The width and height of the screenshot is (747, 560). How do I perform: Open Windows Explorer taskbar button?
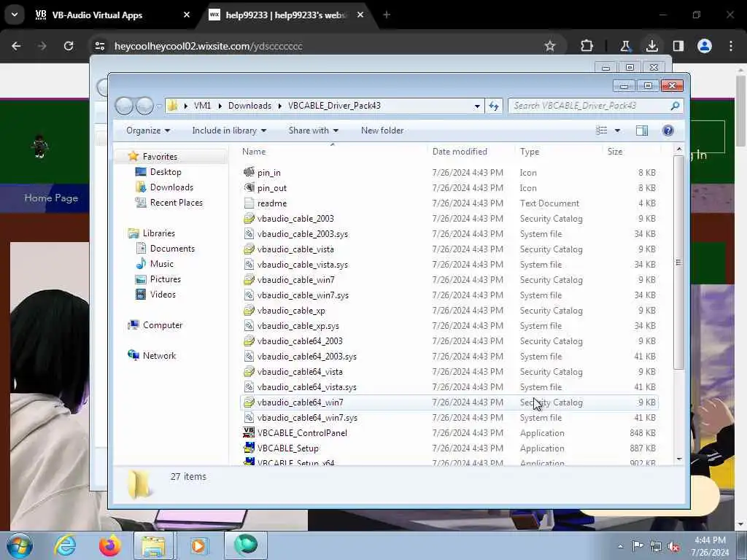pyautogui.click(x=153, y=545)
